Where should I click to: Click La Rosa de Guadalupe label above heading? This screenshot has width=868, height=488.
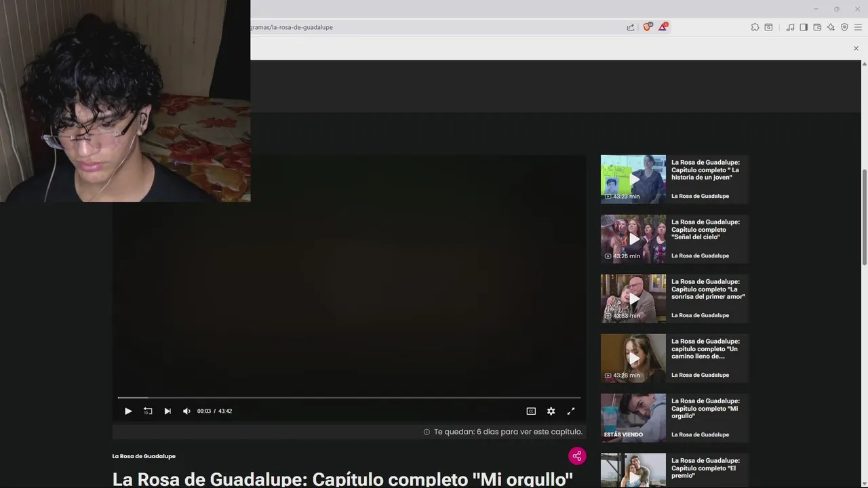pyautogui.click(x=144, y=456)
